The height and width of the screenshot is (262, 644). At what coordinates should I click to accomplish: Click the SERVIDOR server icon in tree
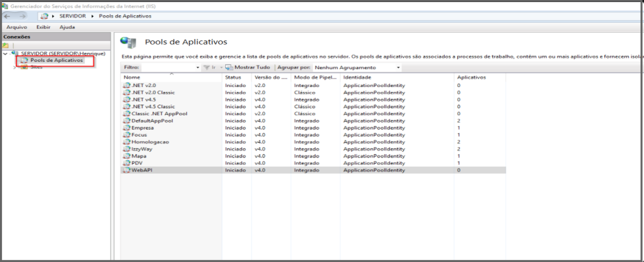15,54
